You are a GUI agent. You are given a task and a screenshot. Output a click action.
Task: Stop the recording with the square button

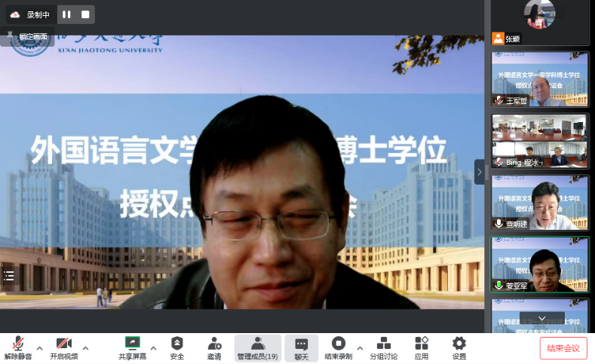(85, 14)
